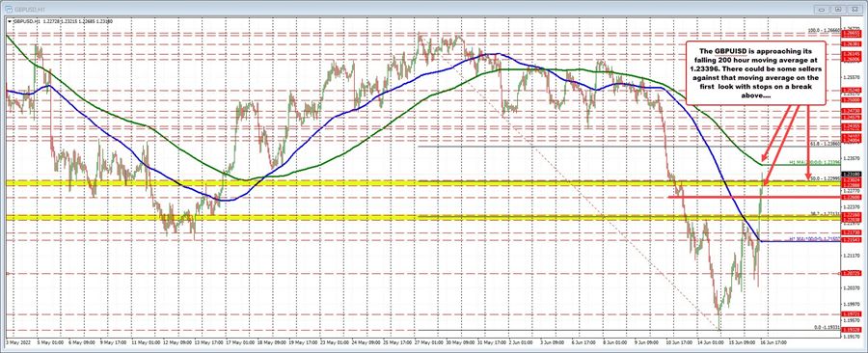Viewport: 868px width, 353px height.
Task: Click the red 1.20725 price level tag
Action: [x=851, y=273]
